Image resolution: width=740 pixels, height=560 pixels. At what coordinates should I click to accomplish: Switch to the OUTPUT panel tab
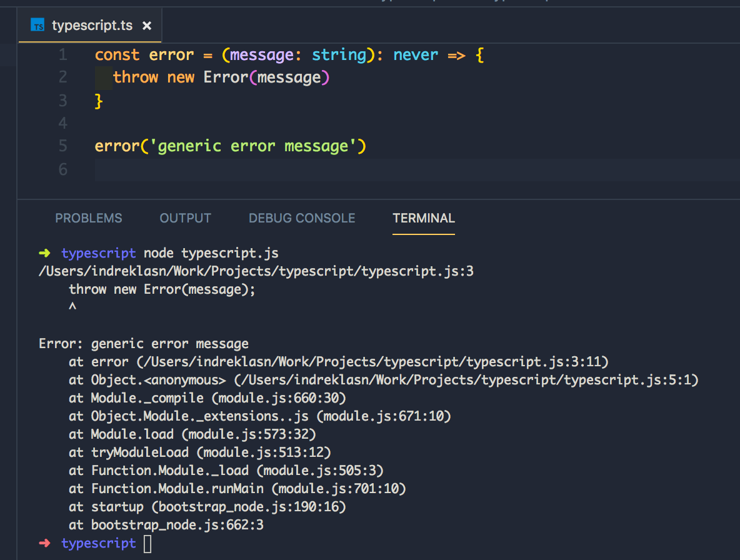click(x=185, y=218)
